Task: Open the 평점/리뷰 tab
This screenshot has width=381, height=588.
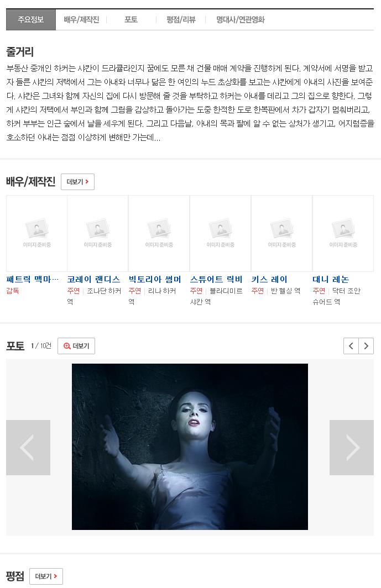Action: 181,19
